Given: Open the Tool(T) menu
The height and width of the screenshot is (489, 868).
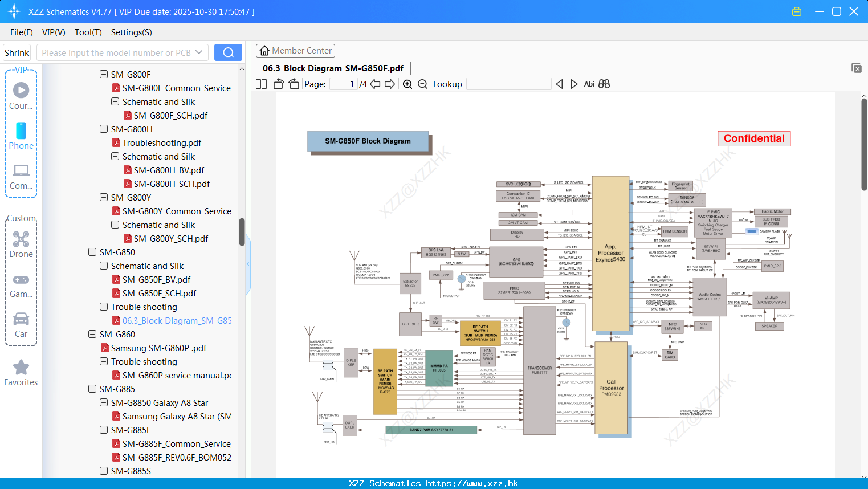Looking at the screenshot, I should (88, 32).
